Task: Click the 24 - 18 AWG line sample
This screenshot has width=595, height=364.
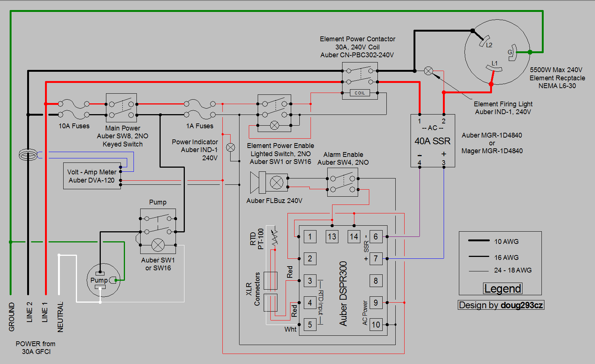Action: click(x=479, y=271)
